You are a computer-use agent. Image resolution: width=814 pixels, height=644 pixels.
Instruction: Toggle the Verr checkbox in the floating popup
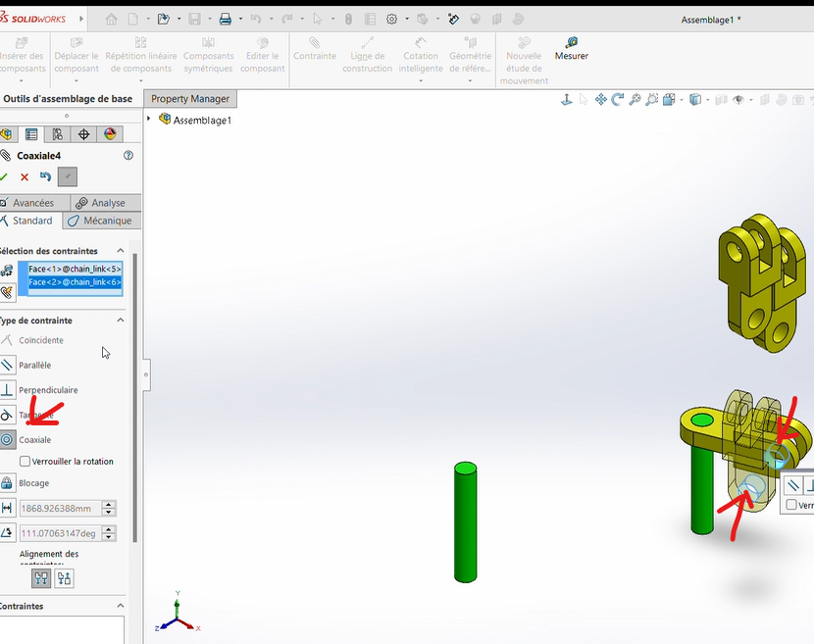[x=791, y=505]
